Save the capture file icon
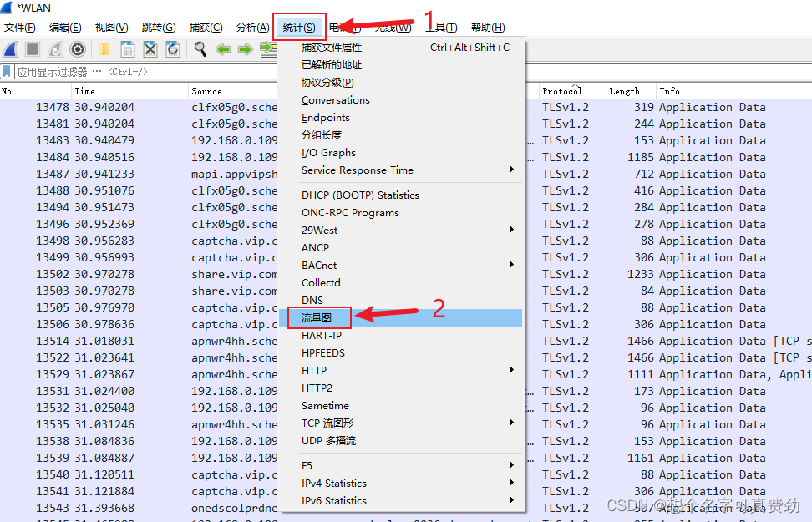 [127, 50]
